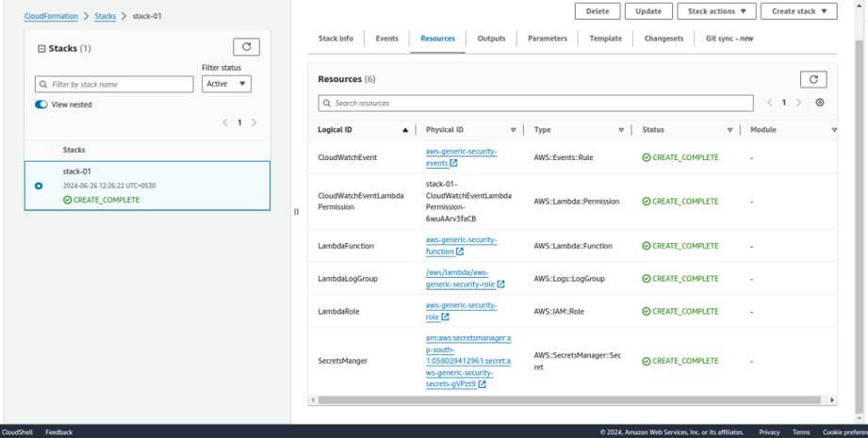Open Feedback in footer
868x438 pixels.
tap(58, 432)
